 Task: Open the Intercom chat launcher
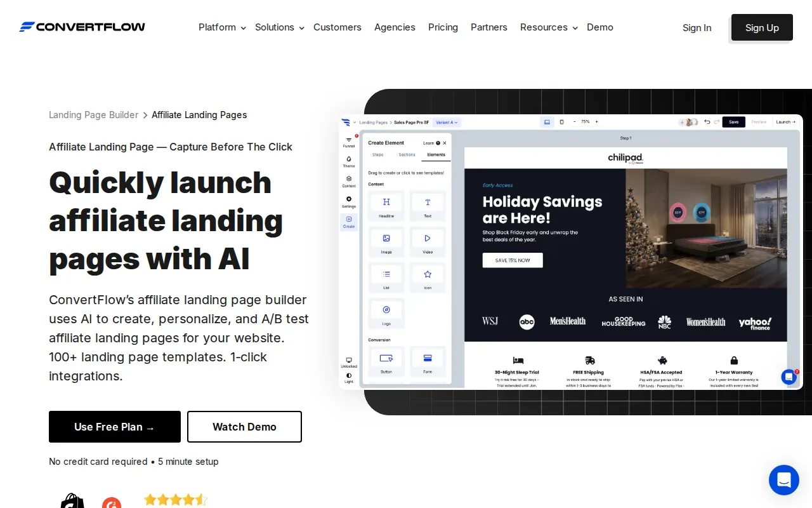pos(783,479)
